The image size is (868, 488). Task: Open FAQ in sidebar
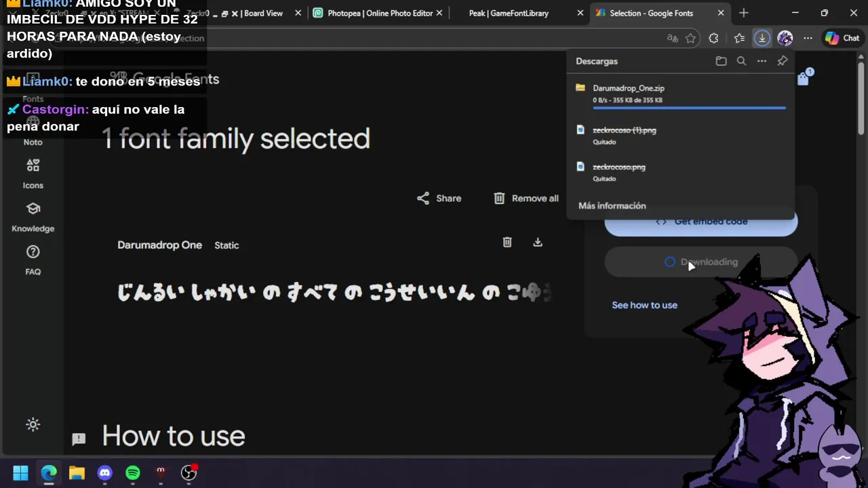(33, 260)
